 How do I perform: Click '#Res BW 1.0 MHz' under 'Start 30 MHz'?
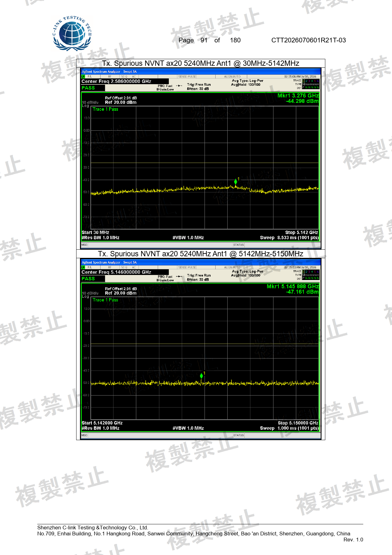point(101,238)
